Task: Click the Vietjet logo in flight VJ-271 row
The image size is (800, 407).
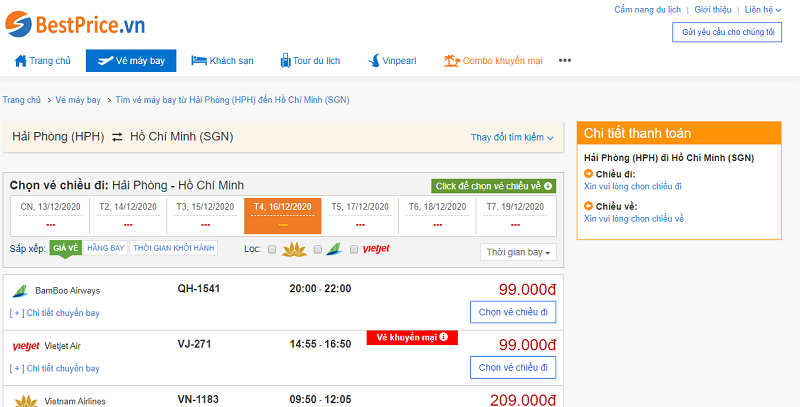Action: click(x=26, y=347)
